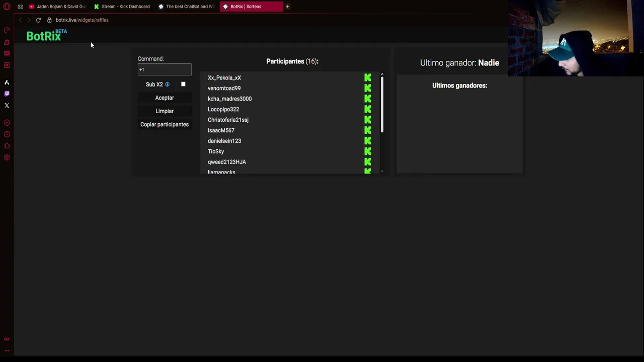Open Extensions cube icon in sidebar

click(x=7, y=146)
